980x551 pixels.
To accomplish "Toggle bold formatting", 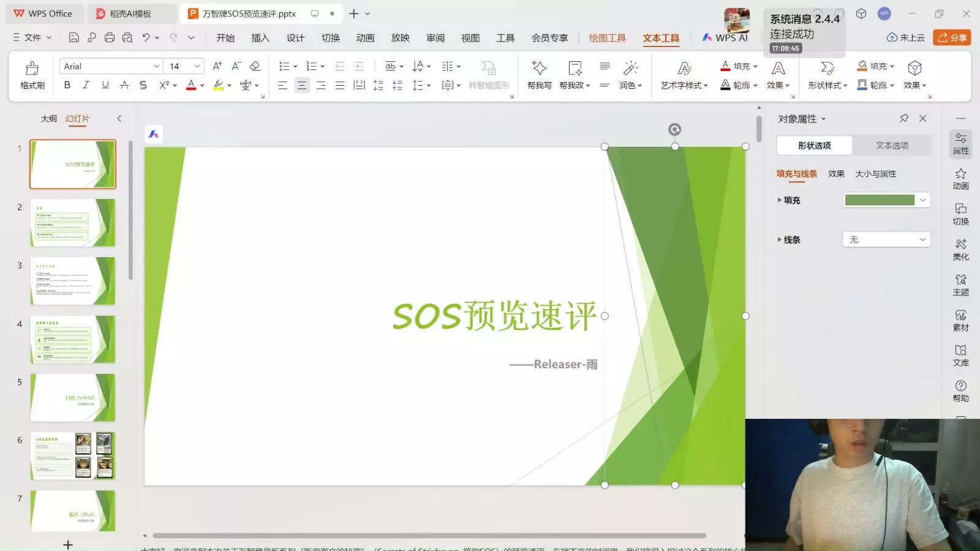I will click(x=67, y=85).
